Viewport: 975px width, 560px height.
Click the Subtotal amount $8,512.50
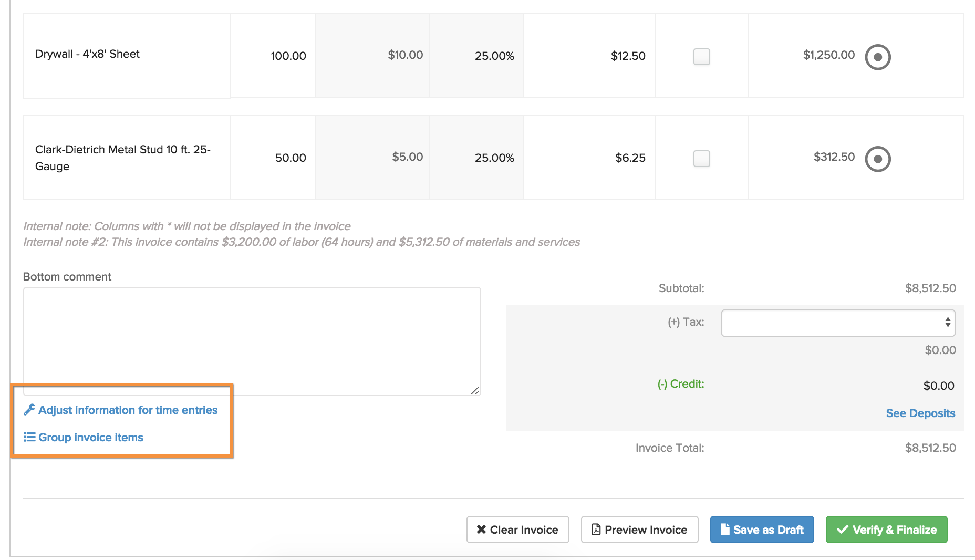coord(930,288)
